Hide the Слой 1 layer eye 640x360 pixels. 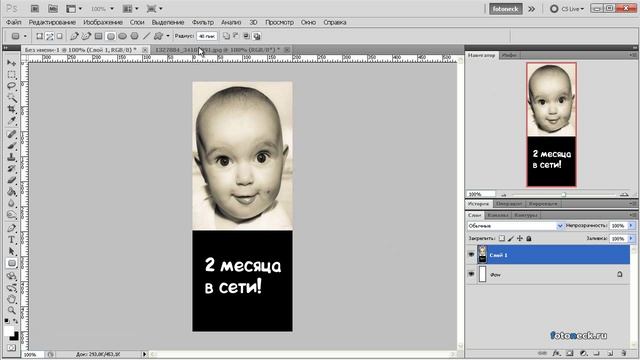(471, 255)
